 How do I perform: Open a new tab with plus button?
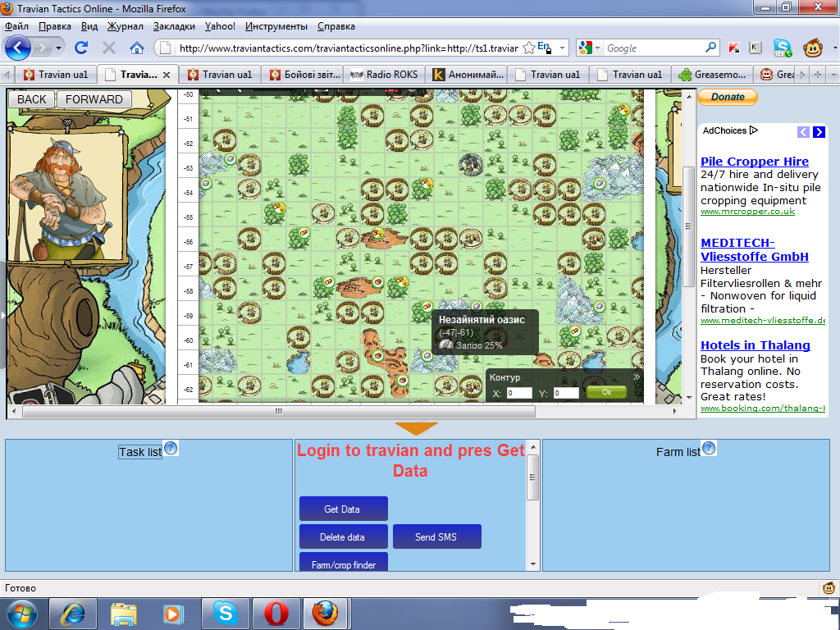point(818,75)
